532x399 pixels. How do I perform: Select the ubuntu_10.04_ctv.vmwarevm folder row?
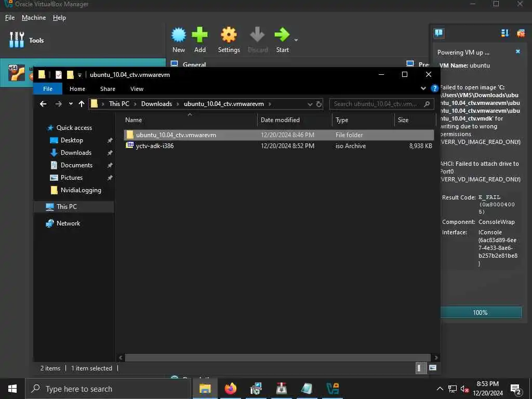278,135
